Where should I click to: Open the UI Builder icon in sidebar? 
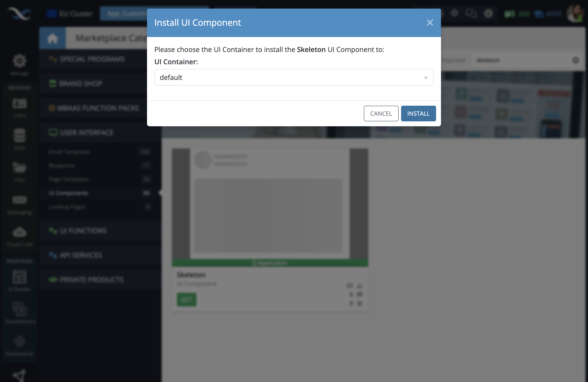tap(20, 277)
